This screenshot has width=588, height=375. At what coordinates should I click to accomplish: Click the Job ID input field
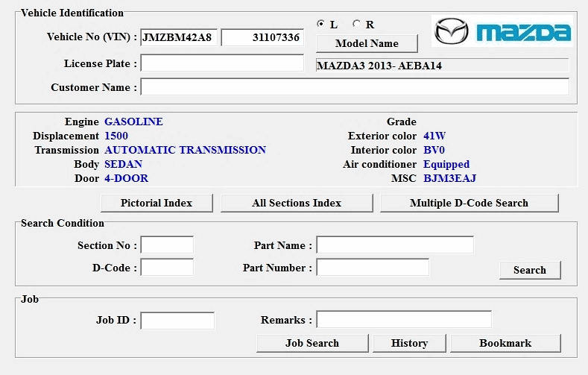(x=178, y=321)
